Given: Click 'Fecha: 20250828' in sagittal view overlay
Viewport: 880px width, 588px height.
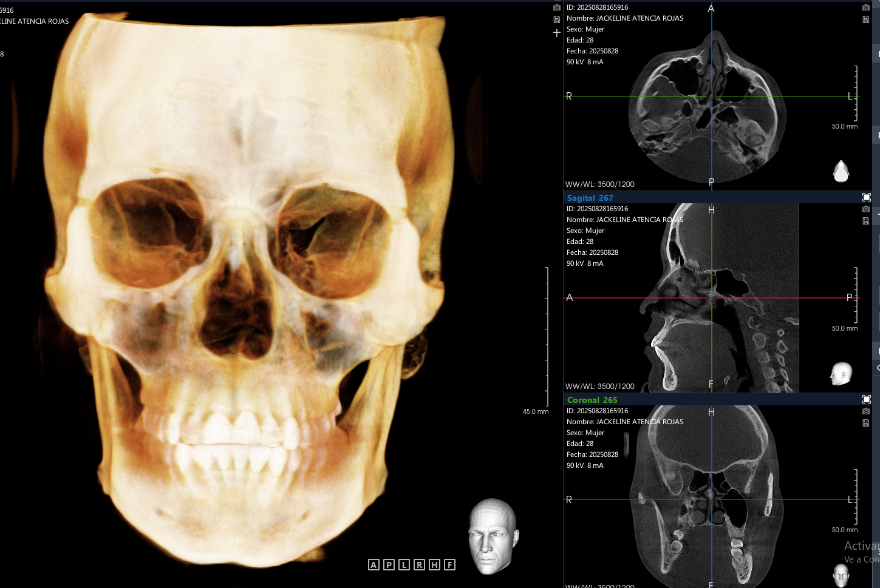Looking at the screenshot, I should pyautogui.click(x=592, y=252).
